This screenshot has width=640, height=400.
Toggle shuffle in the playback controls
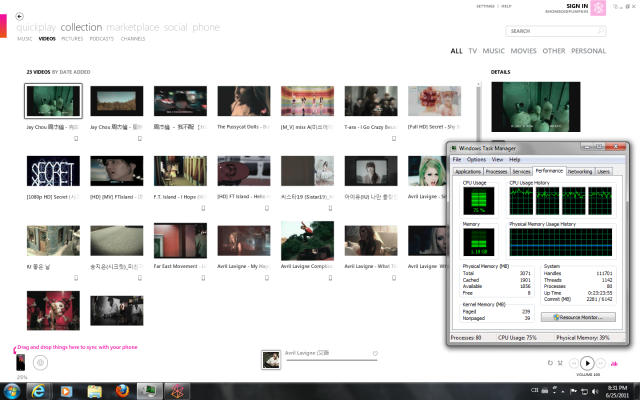point(560,363)
